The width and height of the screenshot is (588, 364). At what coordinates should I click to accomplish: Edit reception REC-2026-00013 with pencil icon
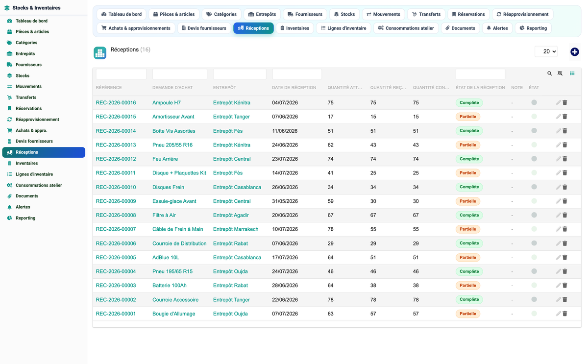(x=558, y=145)
